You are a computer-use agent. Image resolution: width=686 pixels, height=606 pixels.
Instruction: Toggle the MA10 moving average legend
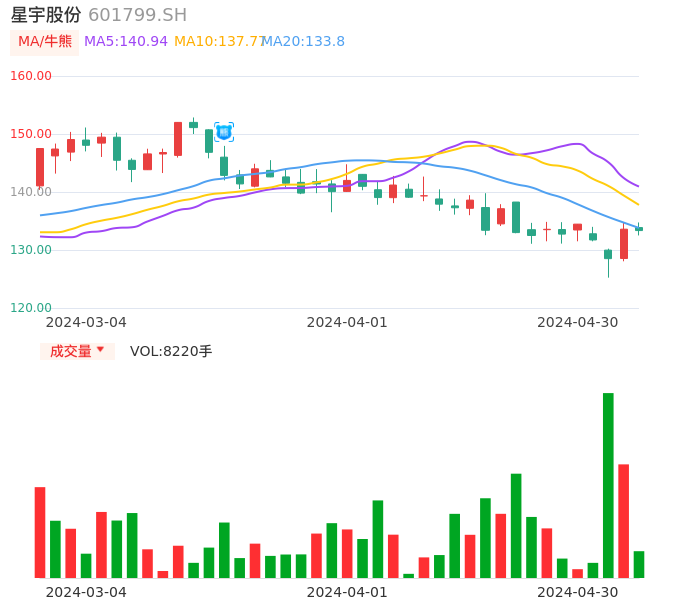click(x=218, y=42)
